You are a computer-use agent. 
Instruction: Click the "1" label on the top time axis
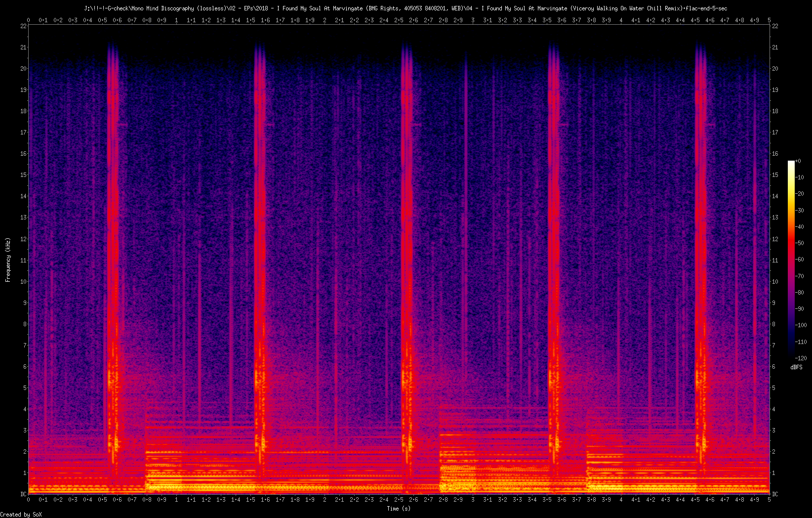coord(177,20)
